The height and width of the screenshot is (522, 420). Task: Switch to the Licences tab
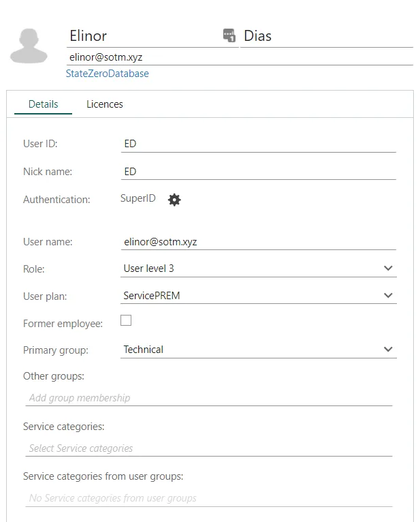pyautogui.click(x=104, y=104)
